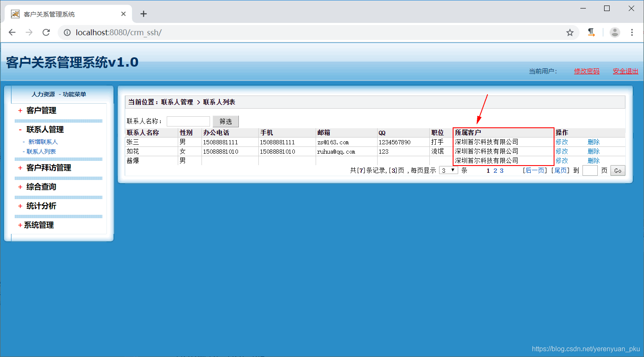Click the 安全退出 link

pyautogui.click(x=625, y=71)
